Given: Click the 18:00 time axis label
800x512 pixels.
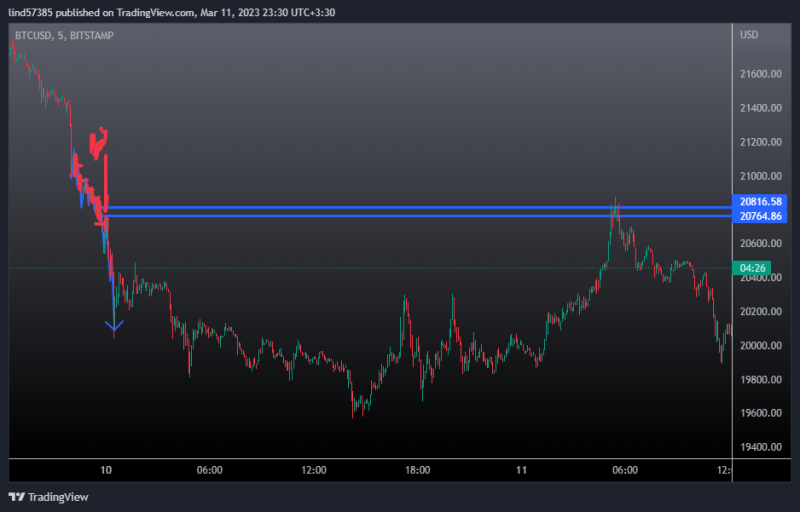Looking at the screenshot, I should 417,470.
